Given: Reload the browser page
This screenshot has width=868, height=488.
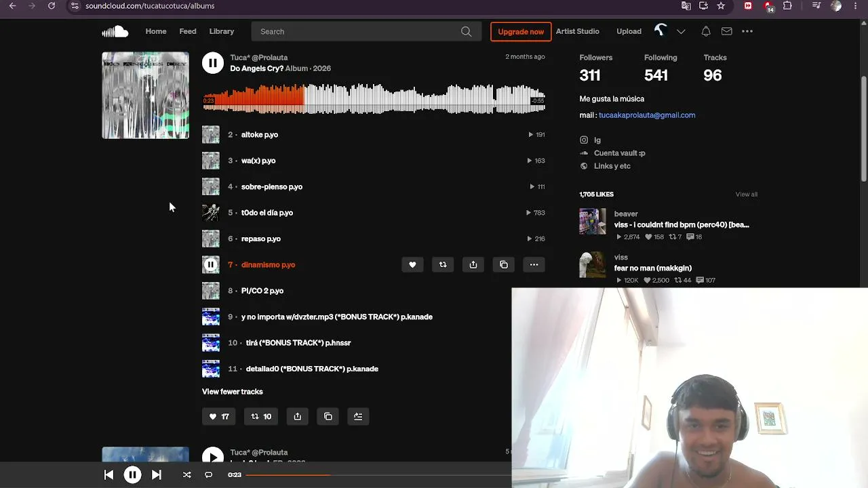Looking at the screenshot, I should click(x=51, y=6).
